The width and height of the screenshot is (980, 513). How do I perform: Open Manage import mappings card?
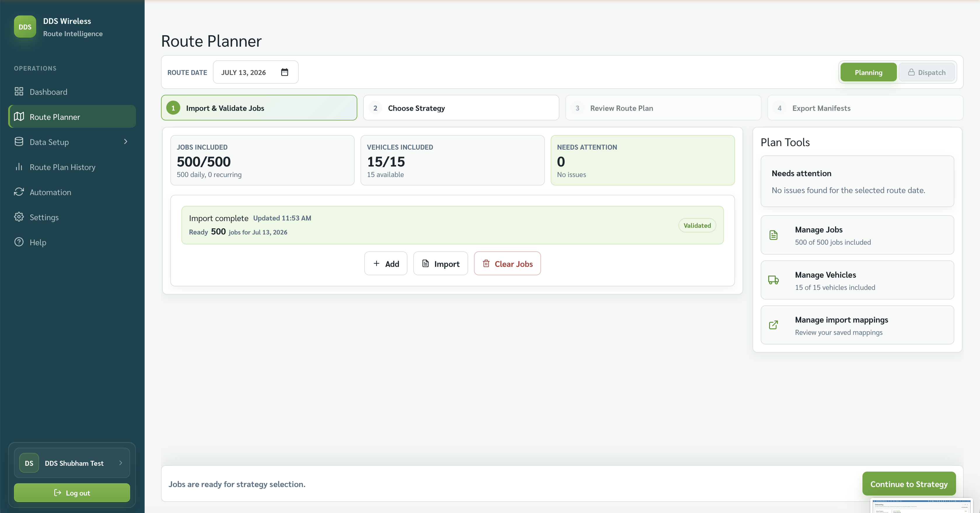857,325
